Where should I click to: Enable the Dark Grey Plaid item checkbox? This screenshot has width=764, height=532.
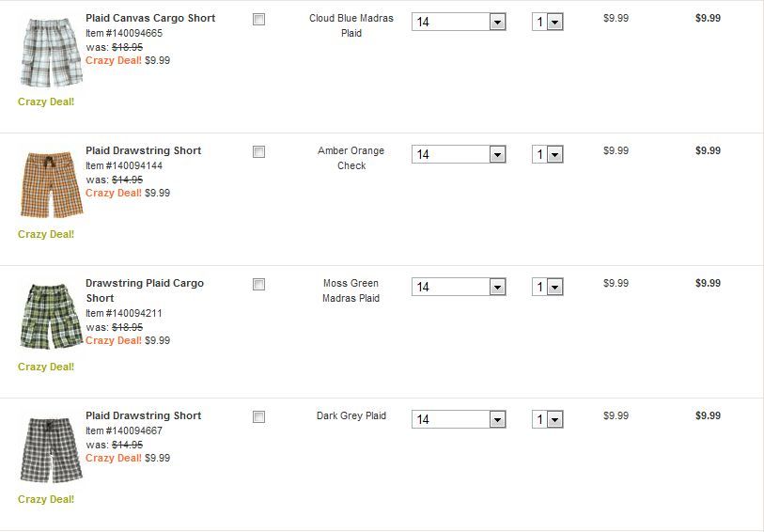tap(259, 417)
